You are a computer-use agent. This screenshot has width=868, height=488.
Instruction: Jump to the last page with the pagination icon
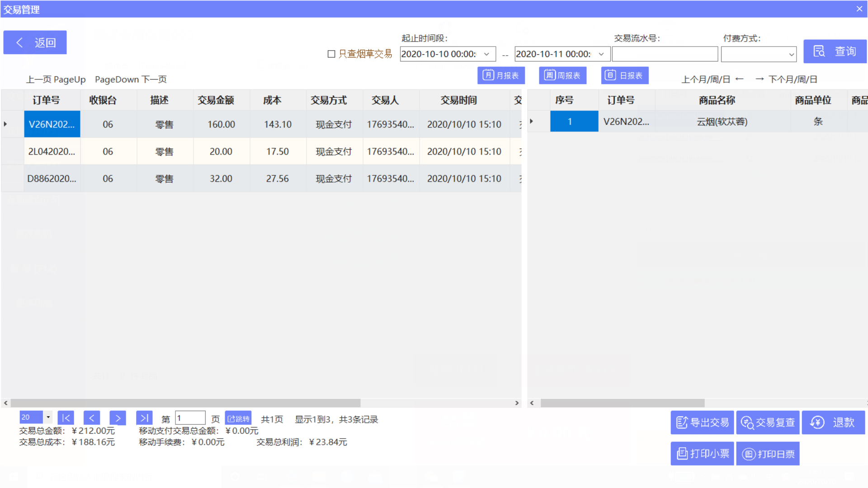(144, 418)
